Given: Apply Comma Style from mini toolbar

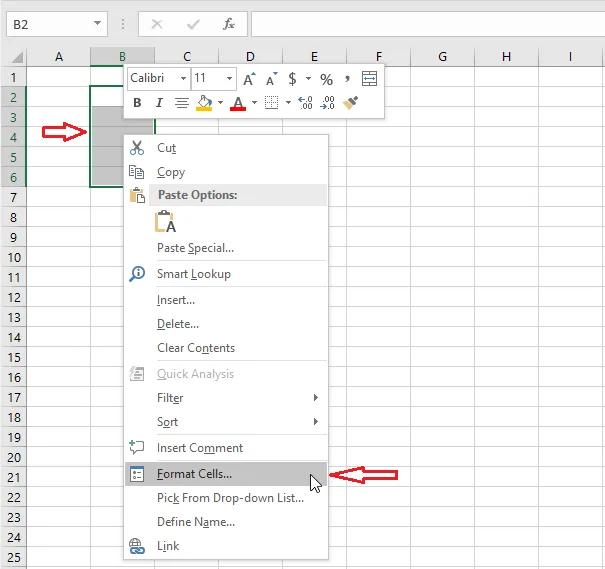Looking at the screenshot, I should [347, 79].
